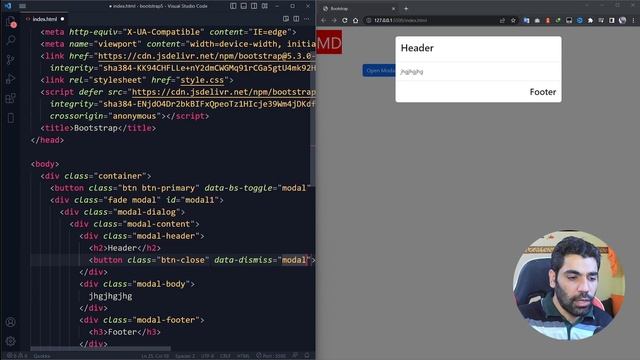Click the Header title in the modal
This screenshot has width=640, height=360.
point(417,48)
